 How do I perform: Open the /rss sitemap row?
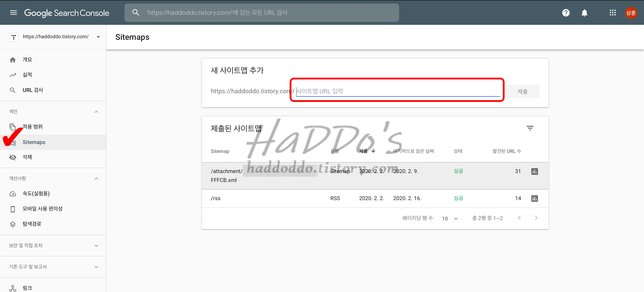click(x=216, y=199)
